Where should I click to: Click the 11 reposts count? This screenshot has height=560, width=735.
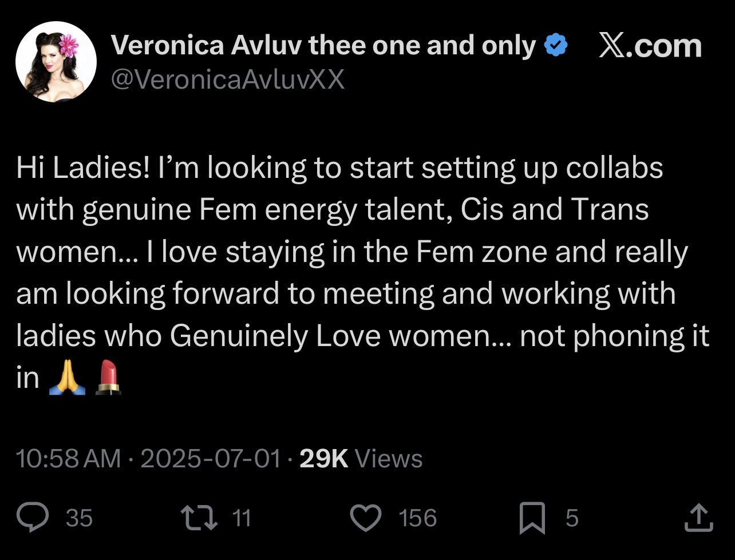pos(242,518)
